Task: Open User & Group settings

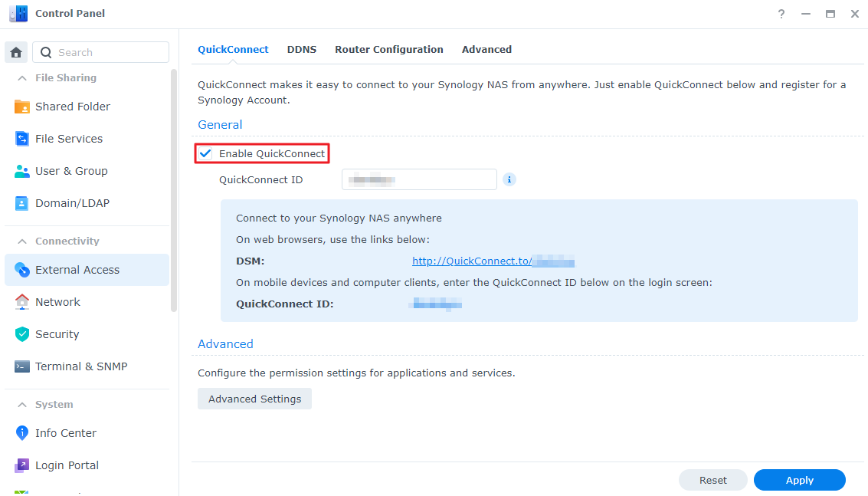Action: (x=70, y=170)
